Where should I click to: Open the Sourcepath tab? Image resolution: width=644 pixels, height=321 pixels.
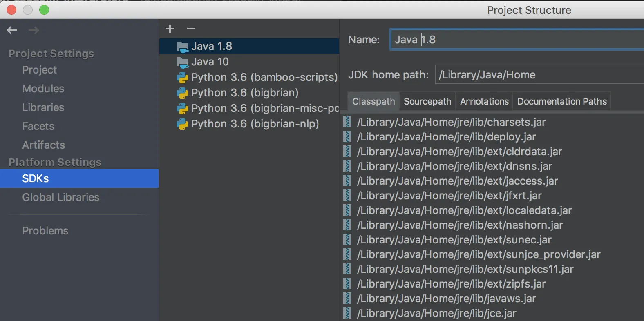[x=427, y=101]
